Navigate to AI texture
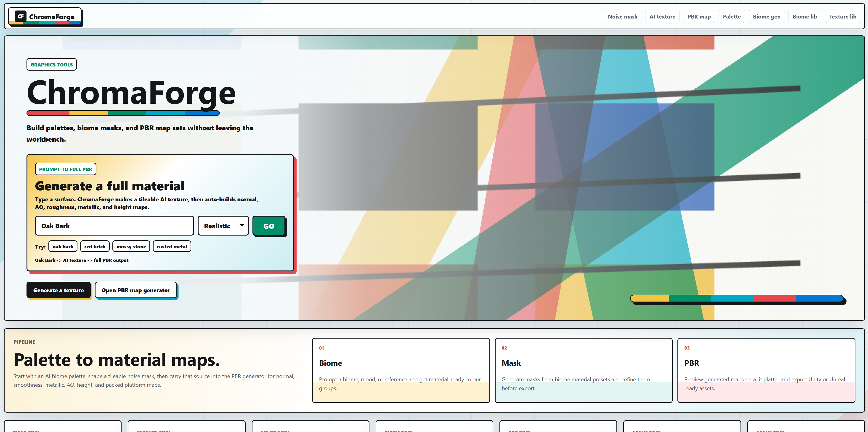Image resolution: width=868 pixels, height=432 pixels. 662,16
